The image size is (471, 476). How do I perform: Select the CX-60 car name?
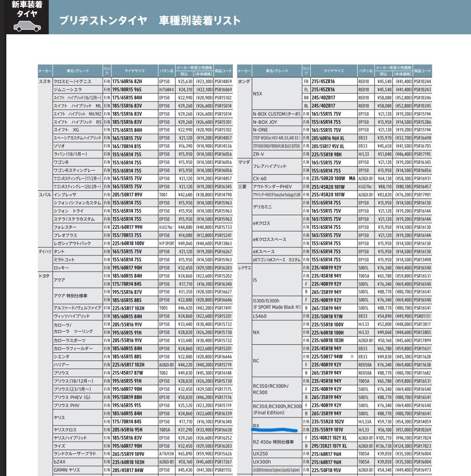coord(260,179)
